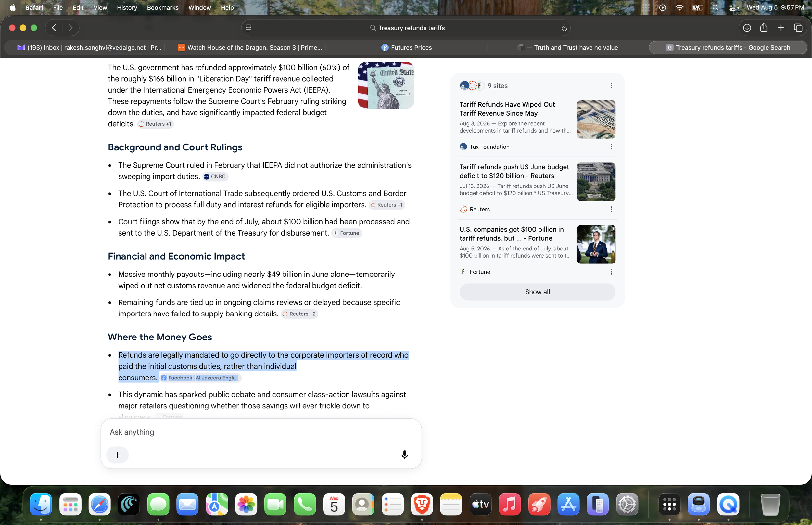The height and width of the screenshot is (525, 812).
Task: Launch Photos from the Dock
Action: pos(246,504)
